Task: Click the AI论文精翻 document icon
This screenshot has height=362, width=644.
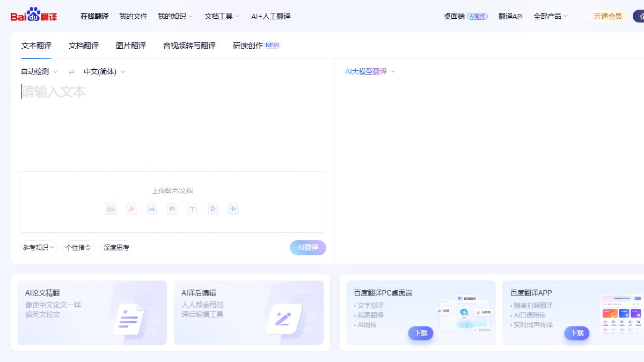Action: 129,319
